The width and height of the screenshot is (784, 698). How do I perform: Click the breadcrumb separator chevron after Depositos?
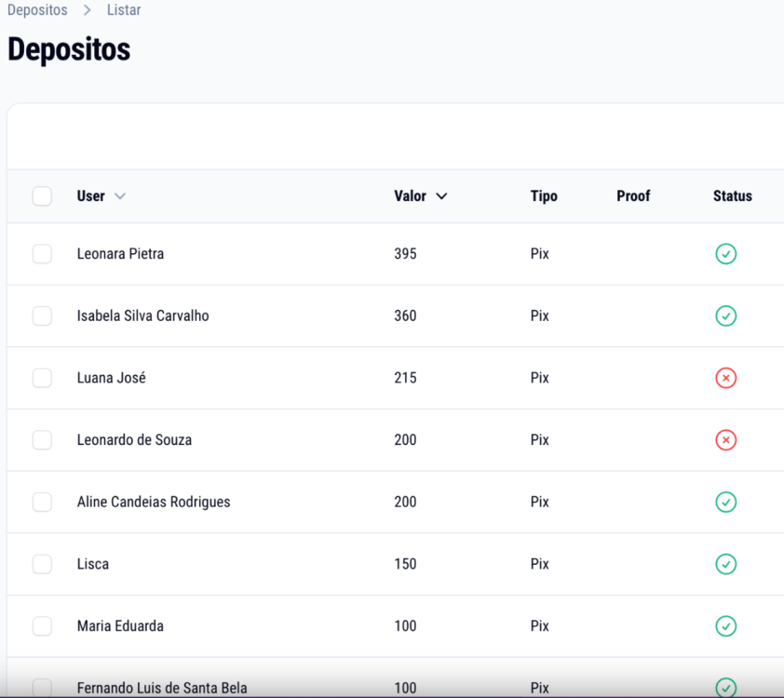pyautogui.click(x=88, y=10)
